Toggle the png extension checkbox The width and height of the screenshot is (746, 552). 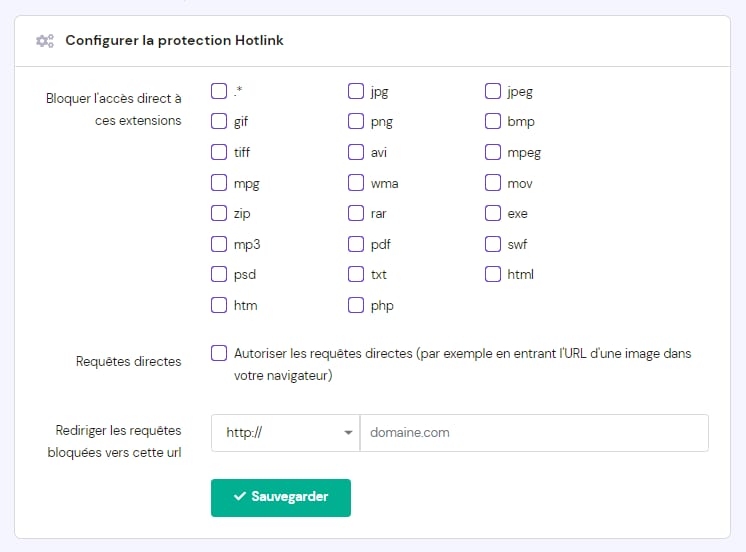[x=356, y=122]
